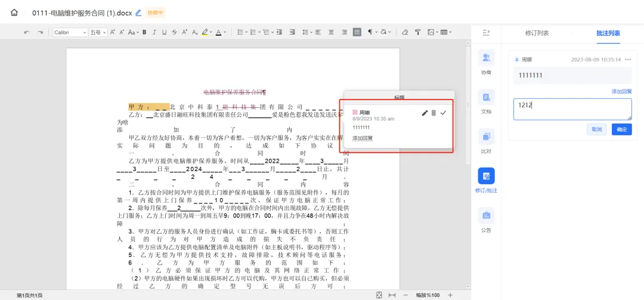Select the 批注列表 tab
This screenshot has width=644, height=300.
tap(608, 33)
